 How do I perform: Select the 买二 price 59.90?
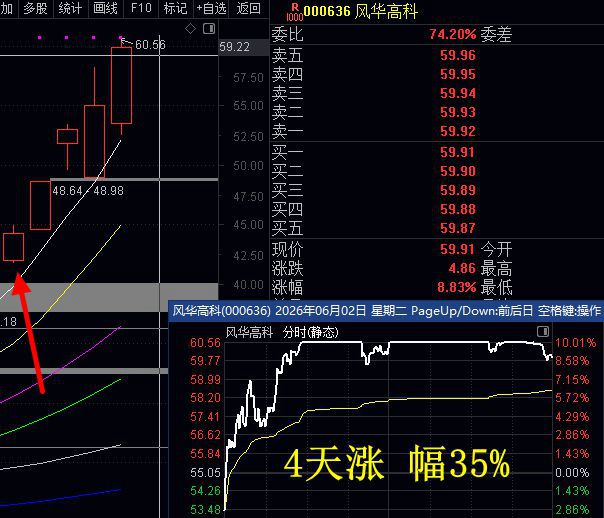click(x=458, y=171)
